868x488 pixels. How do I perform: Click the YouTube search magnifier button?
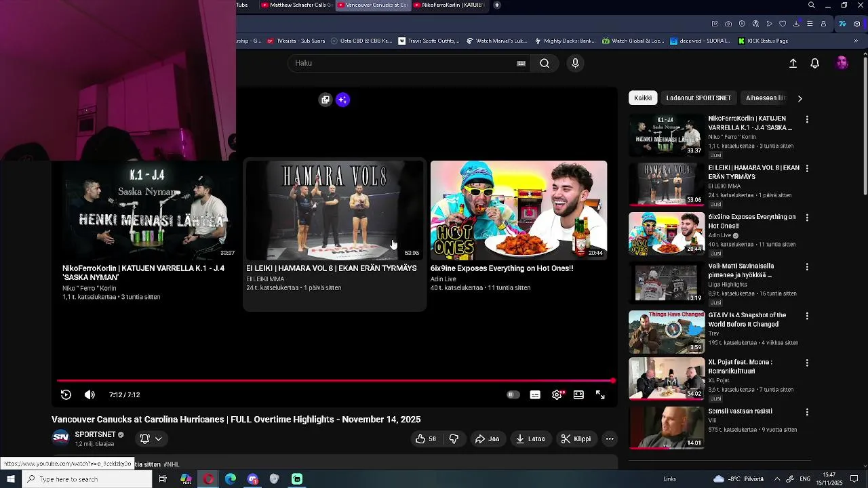click(545, 63)
